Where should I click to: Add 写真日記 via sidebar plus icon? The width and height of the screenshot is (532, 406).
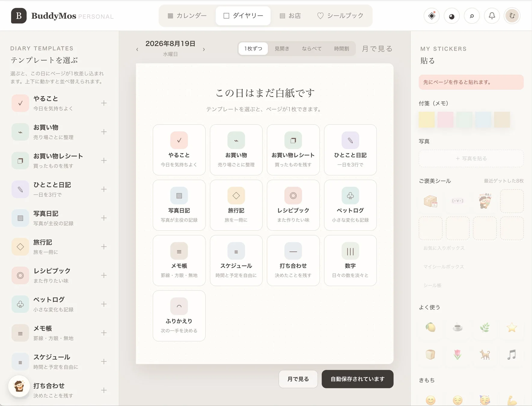(104, 218)
